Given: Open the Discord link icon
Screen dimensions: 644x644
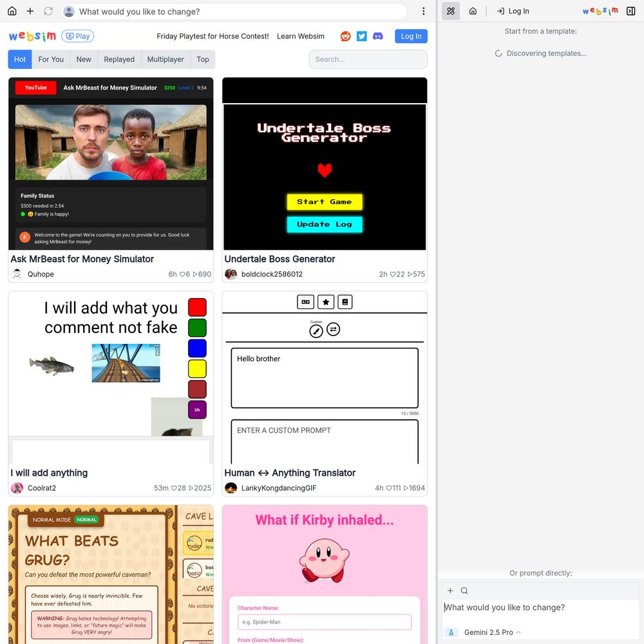Looking at the screenshot, I should (377, 36).
